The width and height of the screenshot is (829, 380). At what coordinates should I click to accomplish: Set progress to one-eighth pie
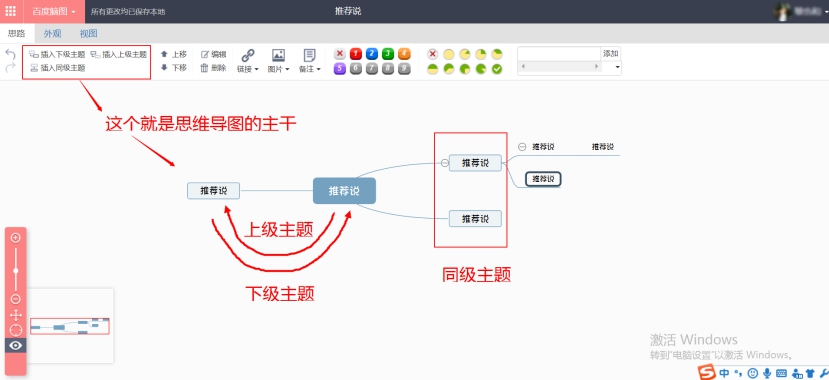pyautogui.click(x=465, y=54)
